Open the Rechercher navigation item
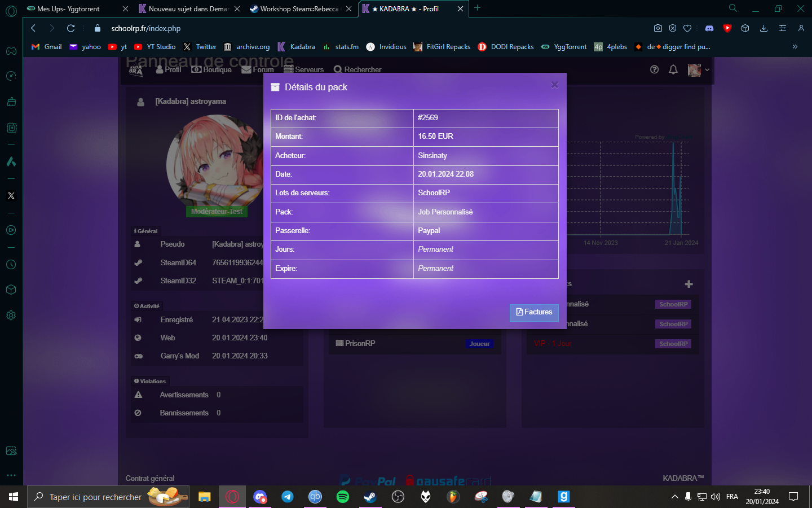The image size is (812, 508). coord(358,69)
